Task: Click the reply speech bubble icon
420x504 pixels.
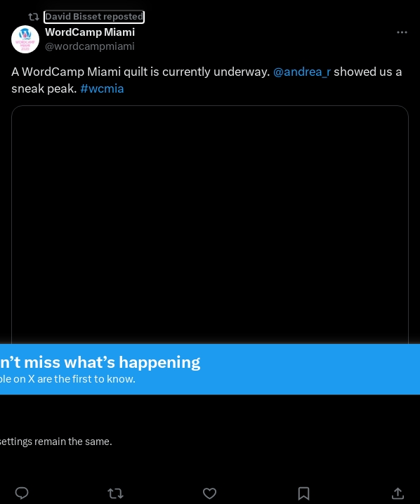Action: tap(22, 493)
